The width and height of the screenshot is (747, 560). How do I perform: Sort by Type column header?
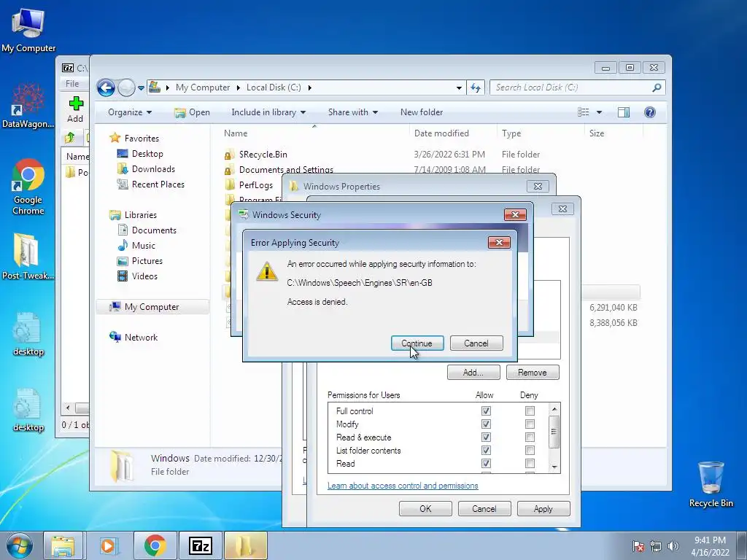[x=511, y=133]
